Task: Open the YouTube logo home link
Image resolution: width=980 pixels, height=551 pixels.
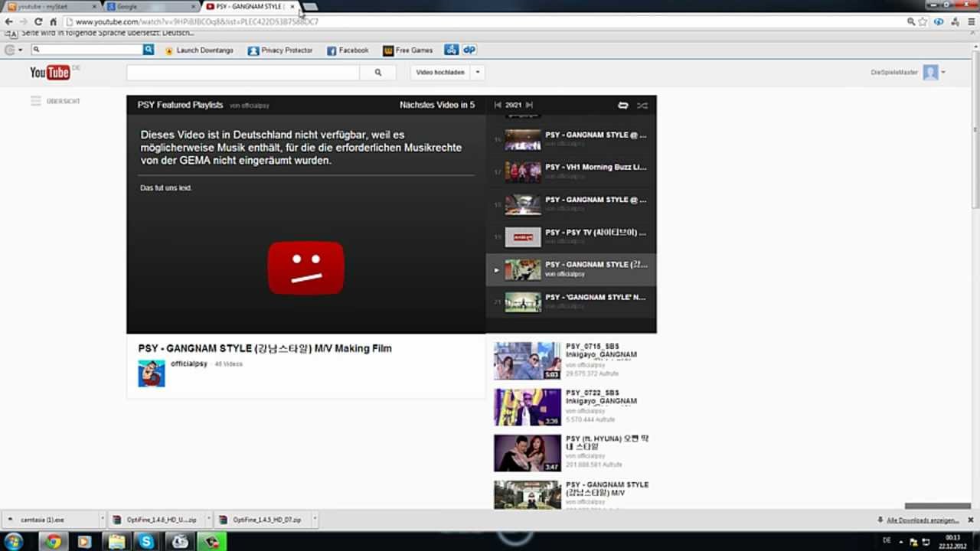Action: (51, 72)
